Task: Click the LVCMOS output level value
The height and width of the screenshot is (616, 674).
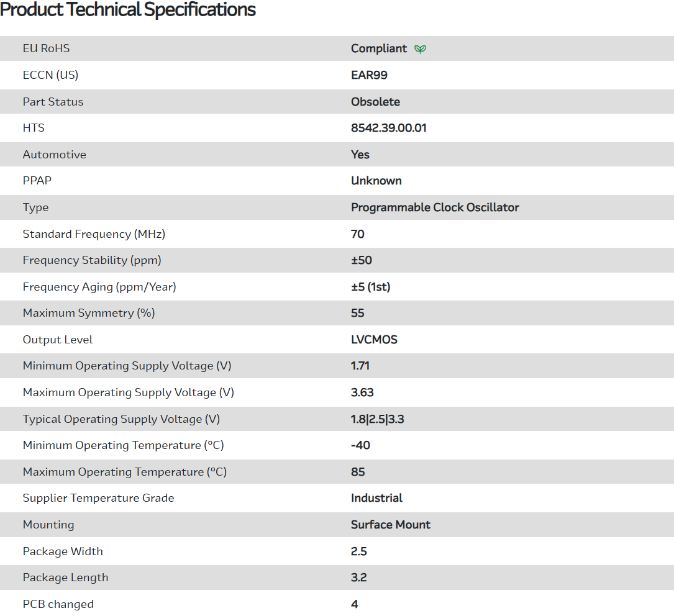Action: tap(374, 340)
